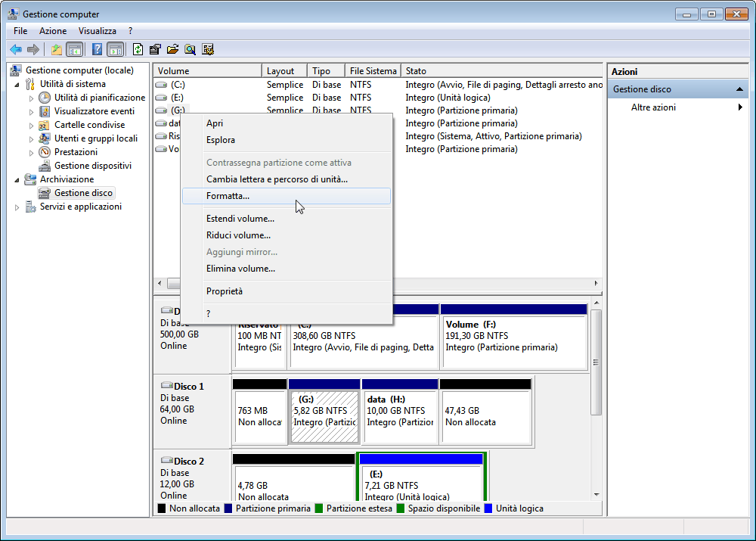Collapse the Archiviazione tree node
756x541 pixels.
point(18,179)
